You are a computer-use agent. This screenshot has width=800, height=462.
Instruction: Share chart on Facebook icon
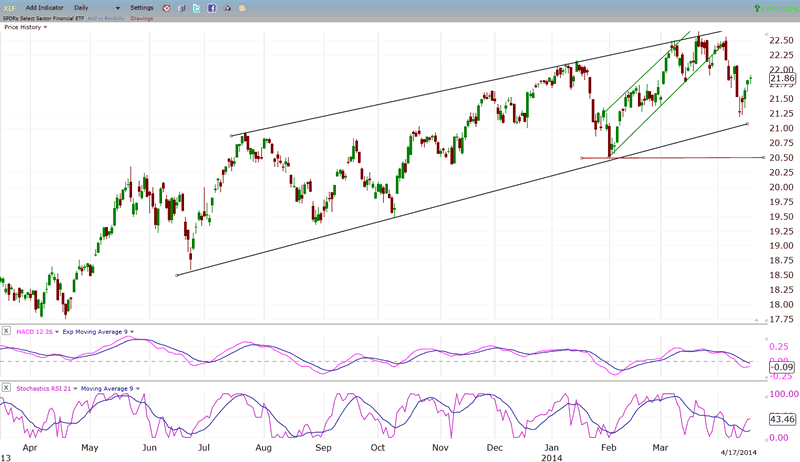click(212, 8)
